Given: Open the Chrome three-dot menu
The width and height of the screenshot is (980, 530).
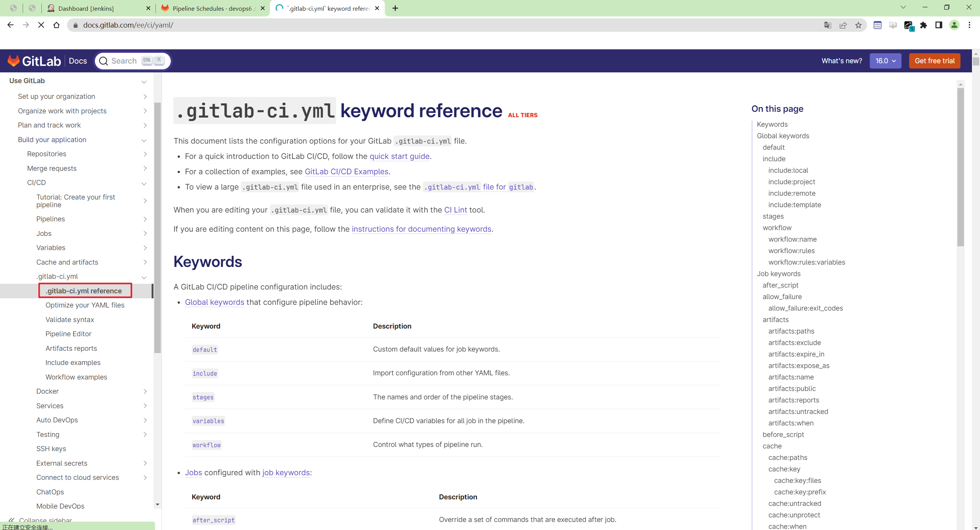Looking at the screenshot, I should (x=969, y=25).
